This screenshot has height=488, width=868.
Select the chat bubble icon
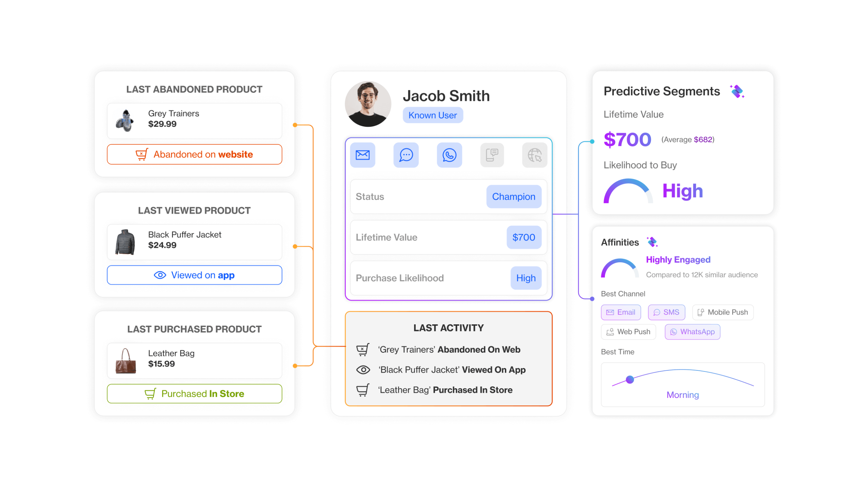coord(406,156)
